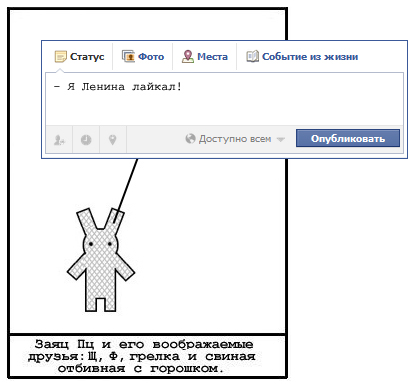Switch to the Статус tab label
418x386 pixels.
pos(87,57)
